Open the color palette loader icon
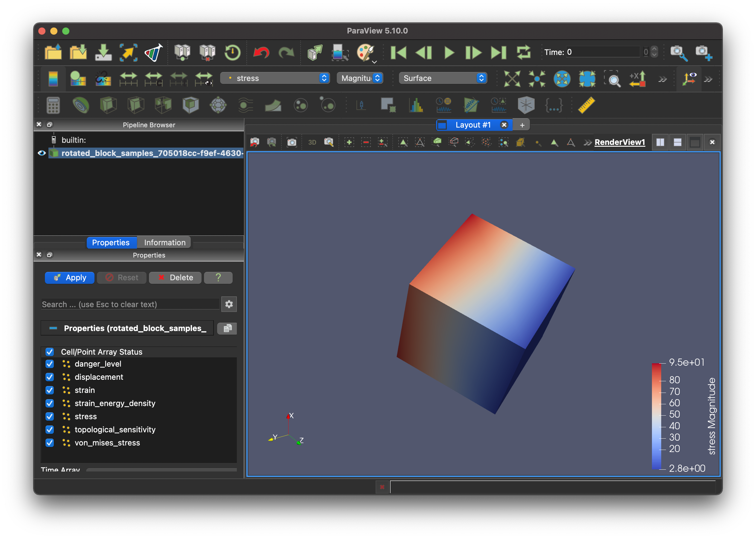The width and height of the screenshot is (756, 539). pyautogui.click(x=365, y=53)
